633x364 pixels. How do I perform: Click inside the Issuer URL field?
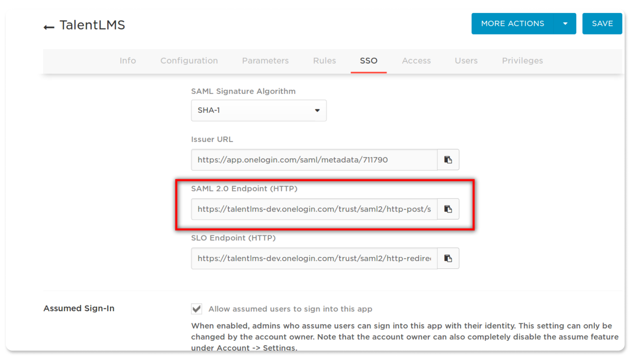pyautogui.click(x=314, y=160)
